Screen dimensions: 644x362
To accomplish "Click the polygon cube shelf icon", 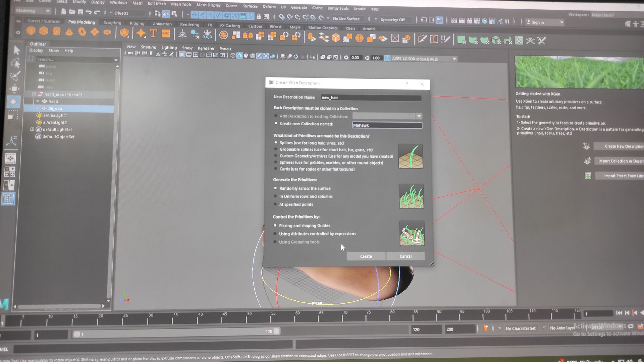I will [x=44, y=32].
